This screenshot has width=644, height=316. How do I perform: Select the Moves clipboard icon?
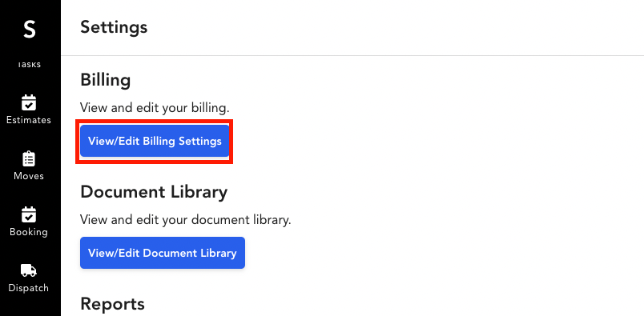tap(29, 158)
